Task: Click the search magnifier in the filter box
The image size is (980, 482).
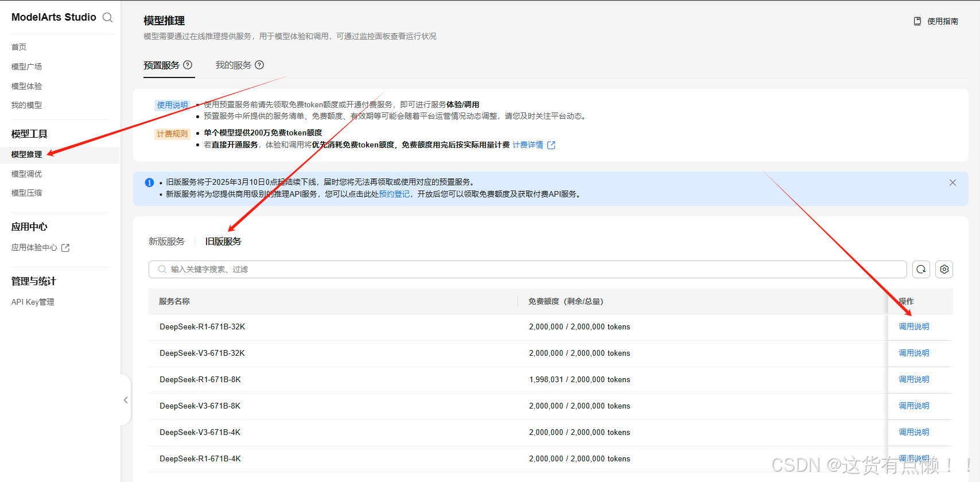Action: pyautogui.click(x=162, y=269)
